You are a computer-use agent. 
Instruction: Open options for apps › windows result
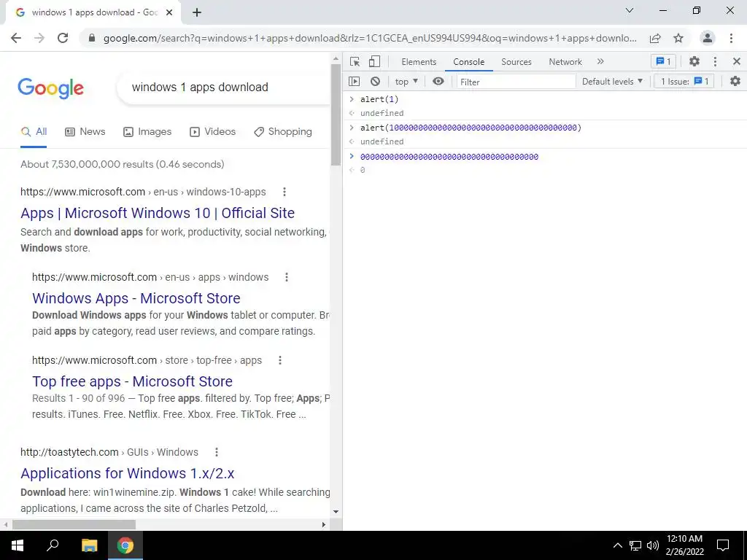[x=286, y=277]
